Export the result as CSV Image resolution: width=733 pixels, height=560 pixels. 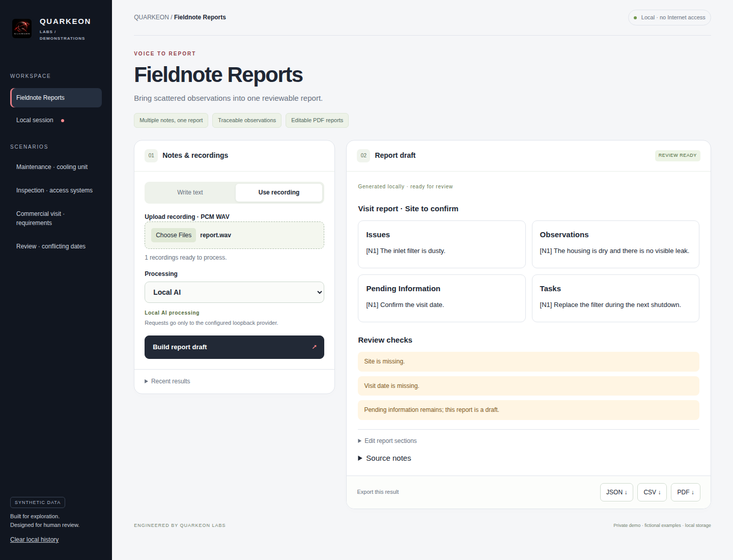652,492
